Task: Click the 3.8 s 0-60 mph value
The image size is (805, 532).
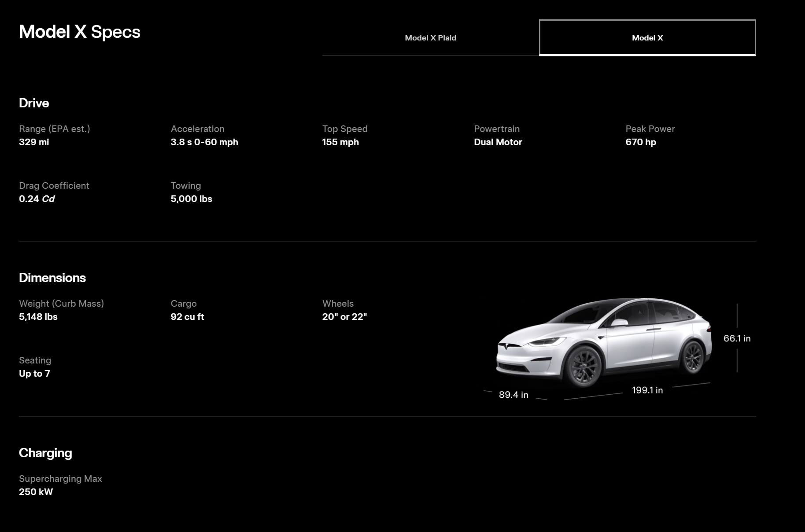Action: pyautogui.click(x=204, y=142)
